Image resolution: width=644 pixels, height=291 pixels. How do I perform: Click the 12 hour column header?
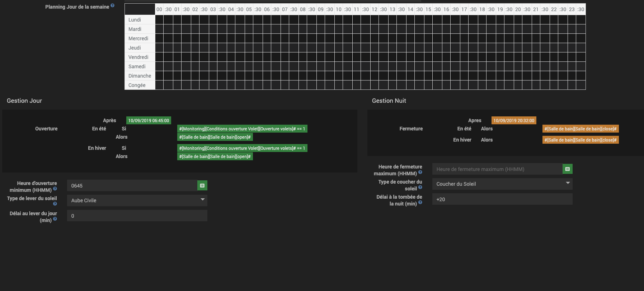[375, 9]
